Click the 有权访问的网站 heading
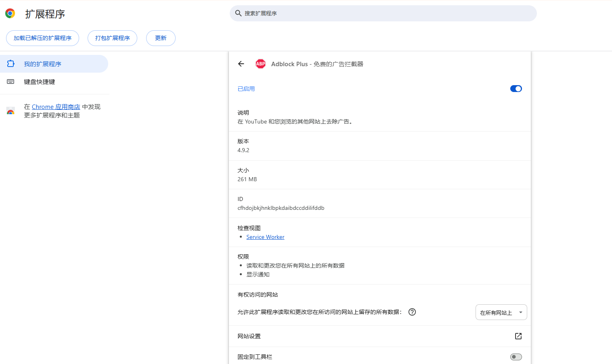The width and height of the screenshot is (612, 364). click(x=258, y=295)
